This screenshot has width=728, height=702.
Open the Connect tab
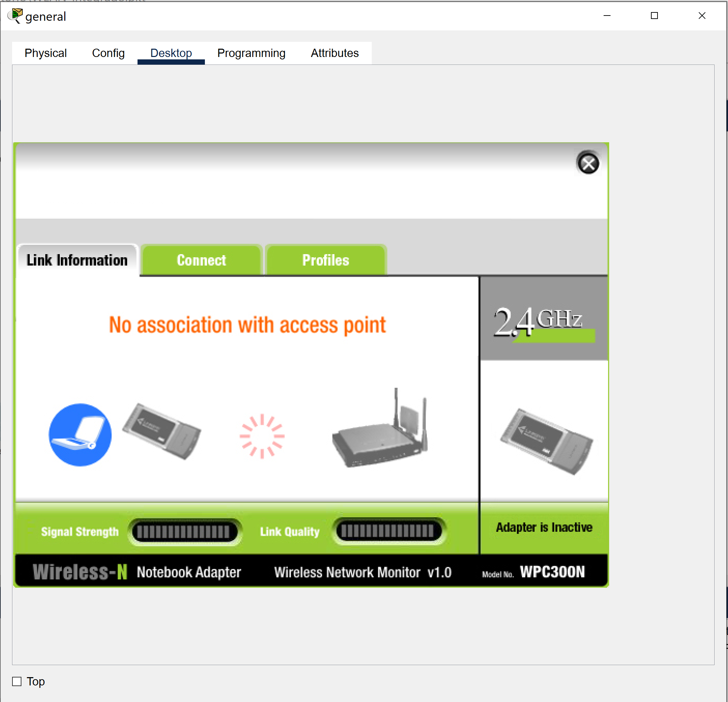(x=201, y=260)
